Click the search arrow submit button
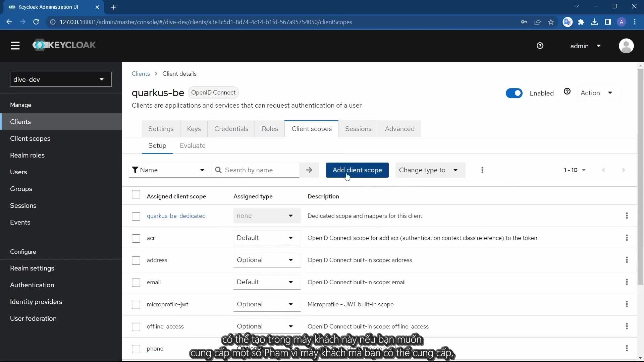 [x=309, y=170]
